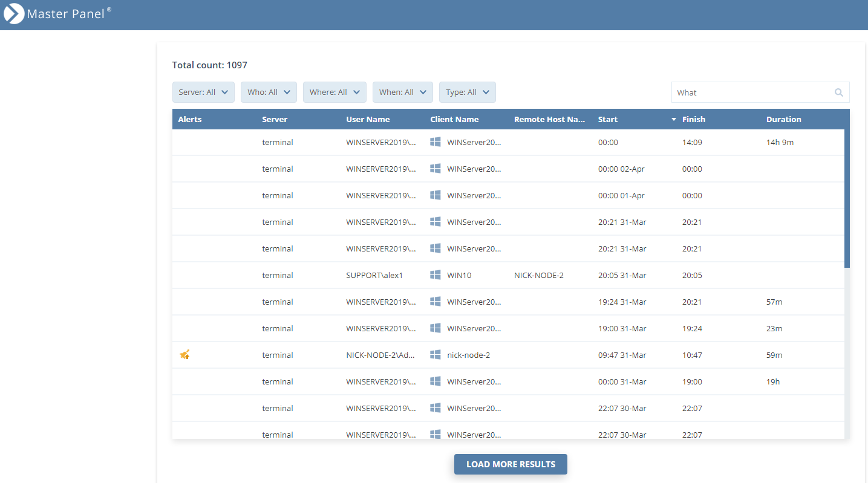
Task: Click Windows icon in the 14h 9m row
Action: 436,142
